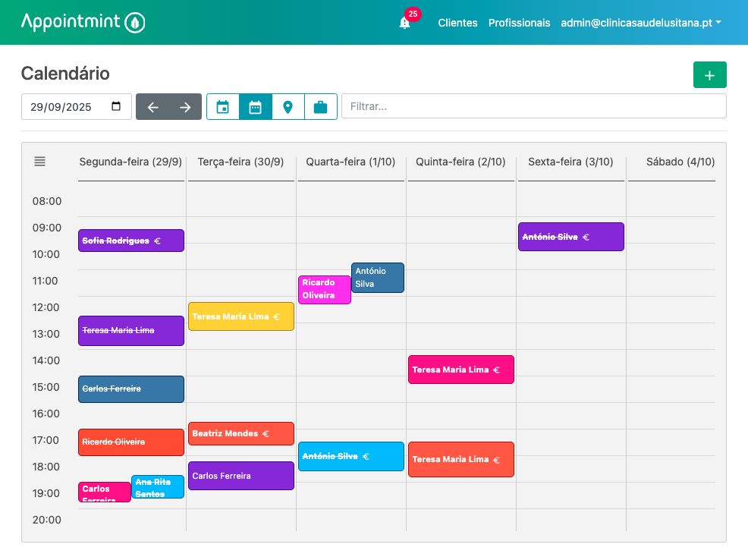Viewport: 748px width, 560px height.
Task: Select the day view calendar icon
Action: click(x=222, y=106)
